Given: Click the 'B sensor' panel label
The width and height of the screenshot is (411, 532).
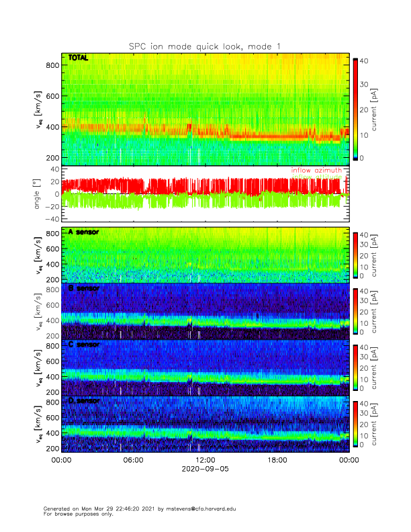Looking at the screenshot, I should [x=83, y=288].
